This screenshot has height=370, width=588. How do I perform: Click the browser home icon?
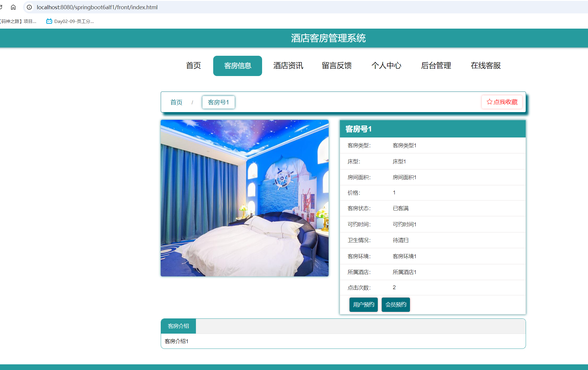click(13, 7)
